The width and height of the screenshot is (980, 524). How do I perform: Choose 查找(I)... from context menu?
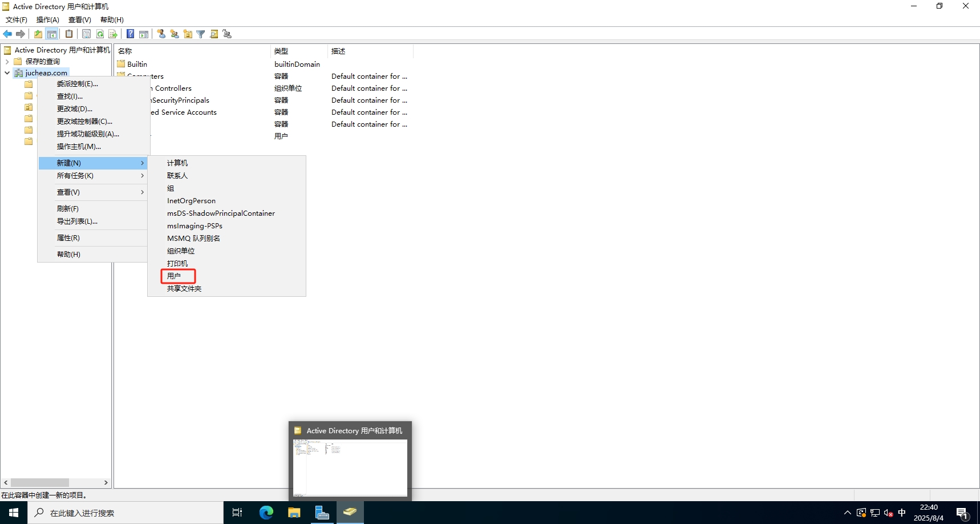[x=94, y=96]
